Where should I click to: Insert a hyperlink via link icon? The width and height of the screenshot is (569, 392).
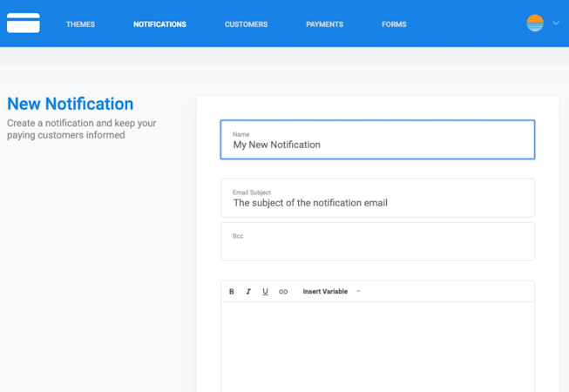point(283,292)
